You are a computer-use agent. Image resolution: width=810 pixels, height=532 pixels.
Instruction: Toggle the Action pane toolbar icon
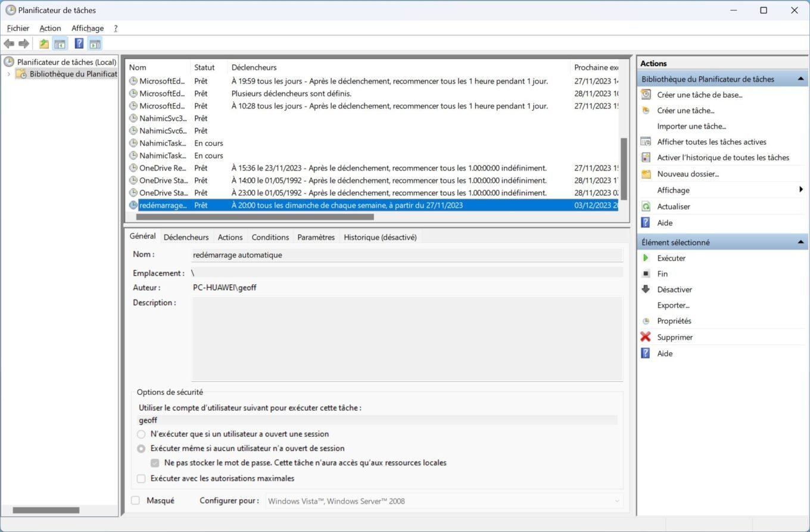95,43
